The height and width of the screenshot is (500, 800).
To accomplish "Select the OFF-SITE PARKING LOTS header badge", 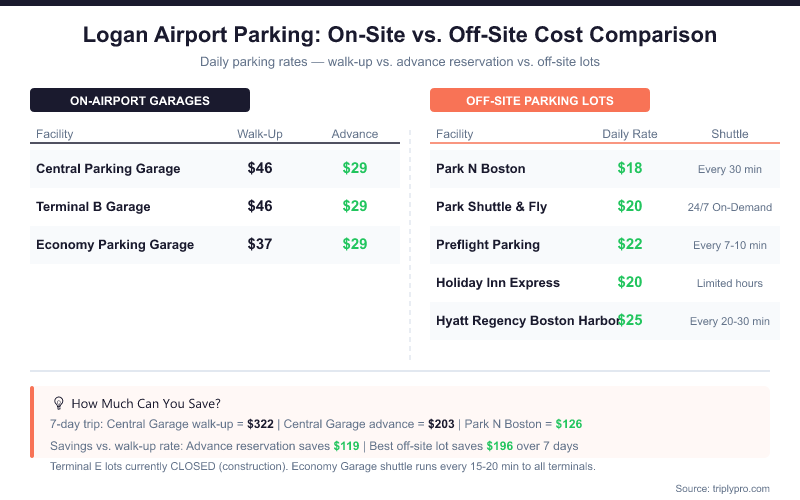I will click(540, 100).
